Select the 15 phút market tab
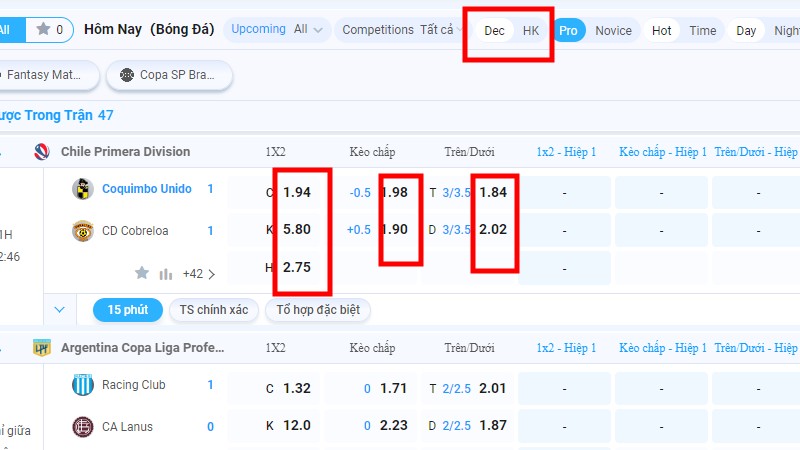The width and height of the screenshot is (800, 450). [x=127, y=310]
